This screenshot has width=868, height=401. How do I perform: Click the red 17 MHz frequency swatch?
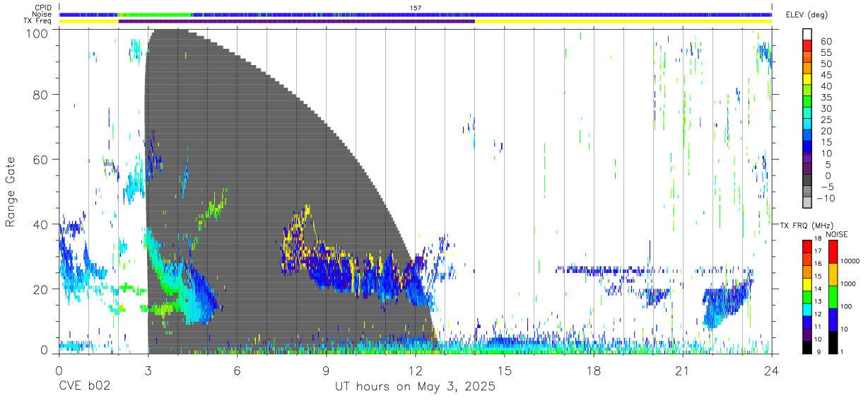pyautogui.click(x=807, y=246)
